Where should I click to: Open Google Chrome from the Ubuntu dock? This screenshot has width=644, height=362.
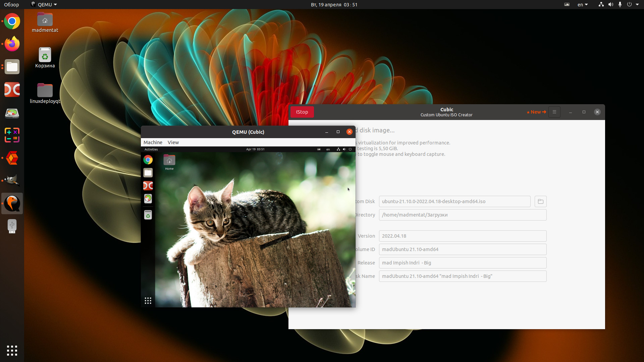pos(12,21)
